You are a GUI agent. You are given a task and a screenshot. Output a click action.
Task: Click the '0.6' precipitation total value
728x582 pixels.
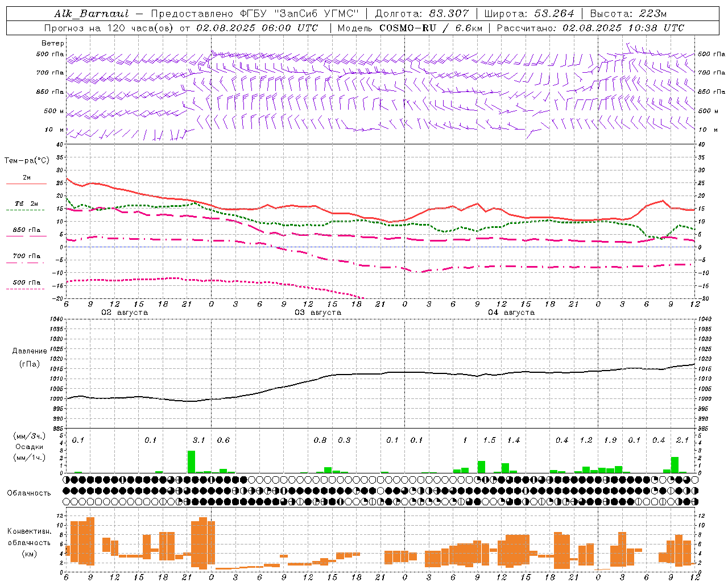click(x=224, y=440)
